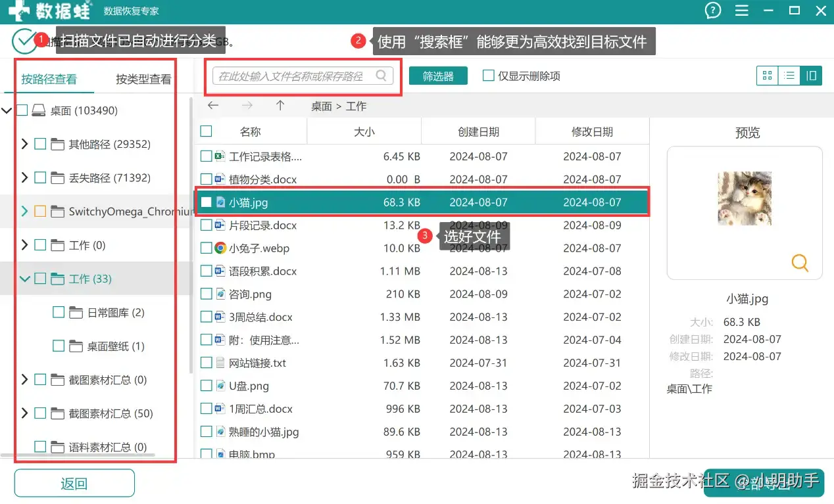Click the image icon of U盘.png
Screen dimensions: 834x504
pyautogui.click(x=221, y=386)
